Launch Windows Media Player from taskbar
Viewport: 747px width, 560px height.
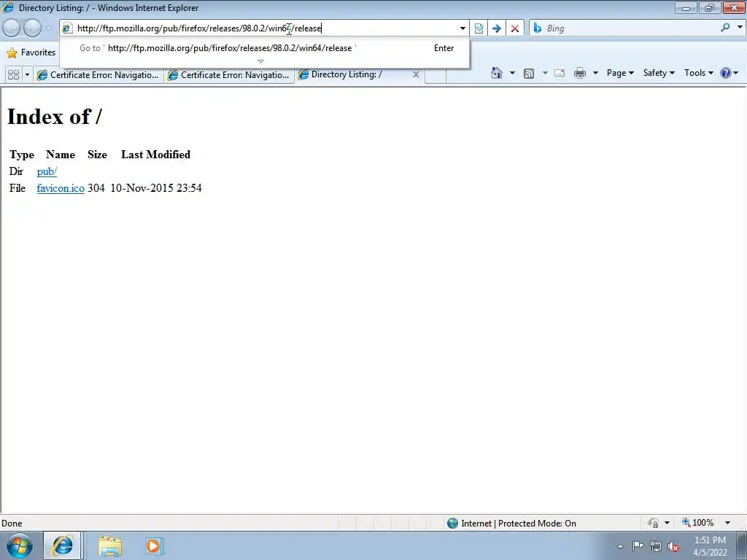point(153,546)
